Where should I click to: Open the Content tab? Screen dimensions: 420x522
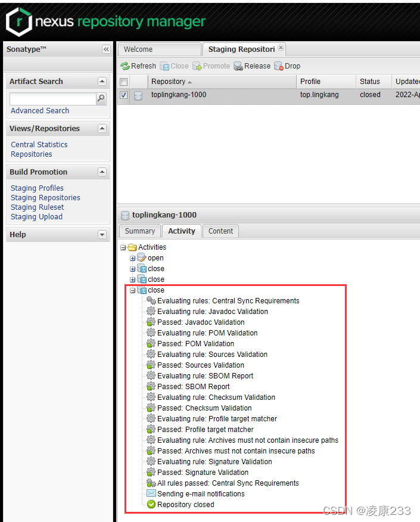(220, 231)
